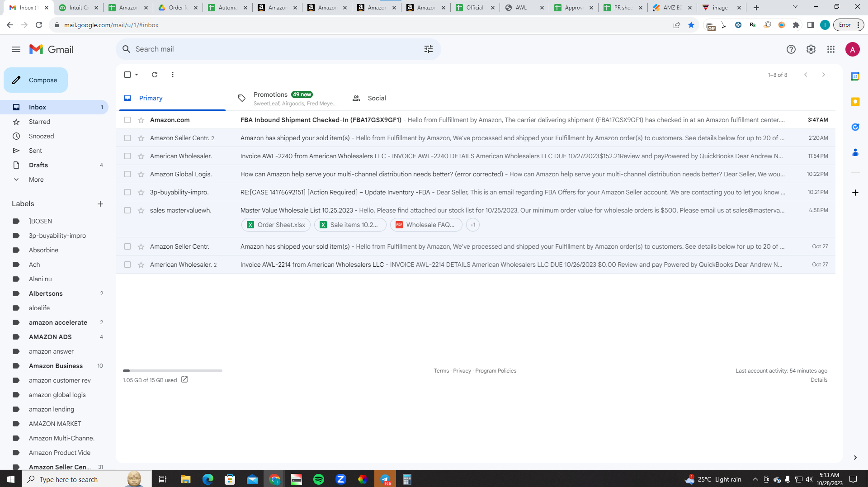868x487 pixels.
Task: Bookmark this page star icon
Action: [691, 25]
